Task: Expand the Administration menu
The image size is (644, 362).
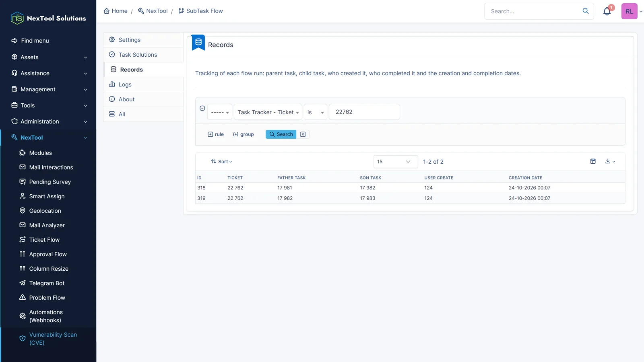Action: coord(49,121)
